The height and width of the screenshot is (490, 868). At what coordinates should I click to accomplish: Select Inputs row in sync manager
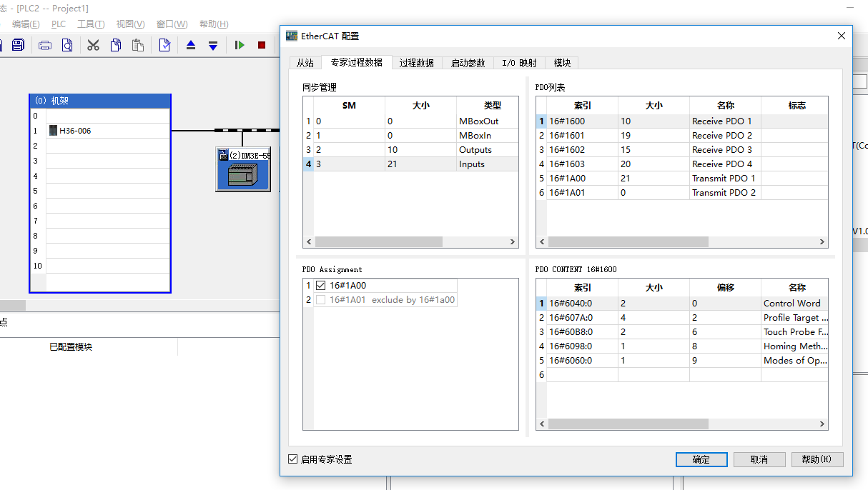410,164
